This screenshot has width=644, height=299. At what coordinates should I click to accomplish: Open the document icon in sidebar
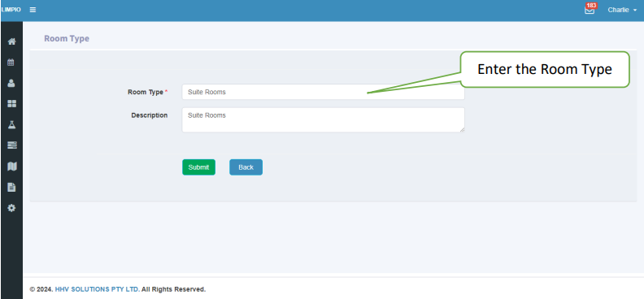[x=11, y=188]
